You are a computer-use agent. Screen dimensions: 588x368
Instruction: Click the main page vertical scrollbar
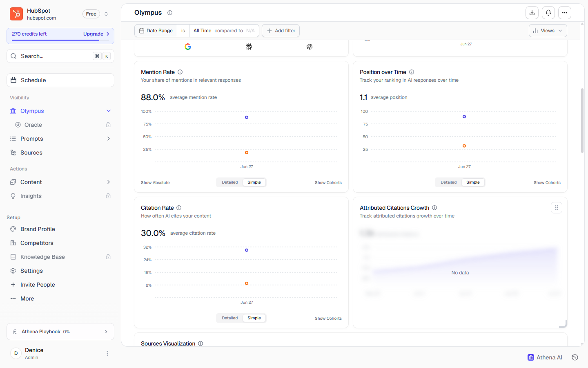[582, 121]
